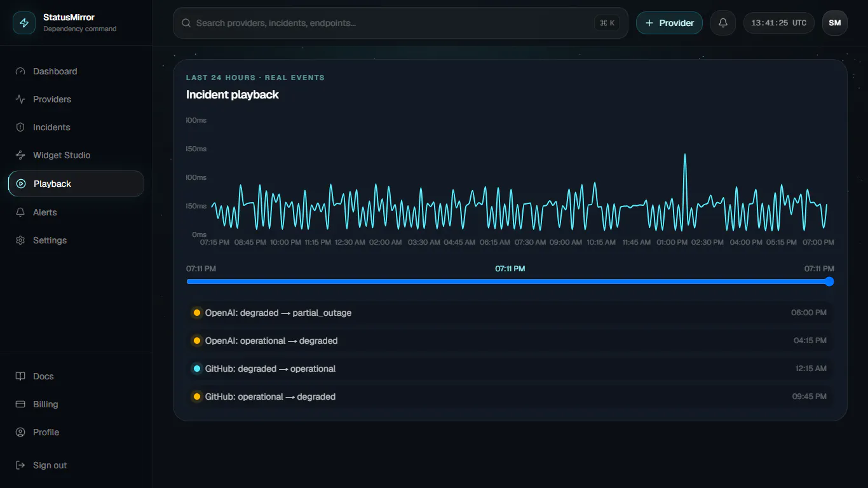Click the search magnifier icon
The height and width of the screenshot is (488, 868).
click(x=186, y=23)
